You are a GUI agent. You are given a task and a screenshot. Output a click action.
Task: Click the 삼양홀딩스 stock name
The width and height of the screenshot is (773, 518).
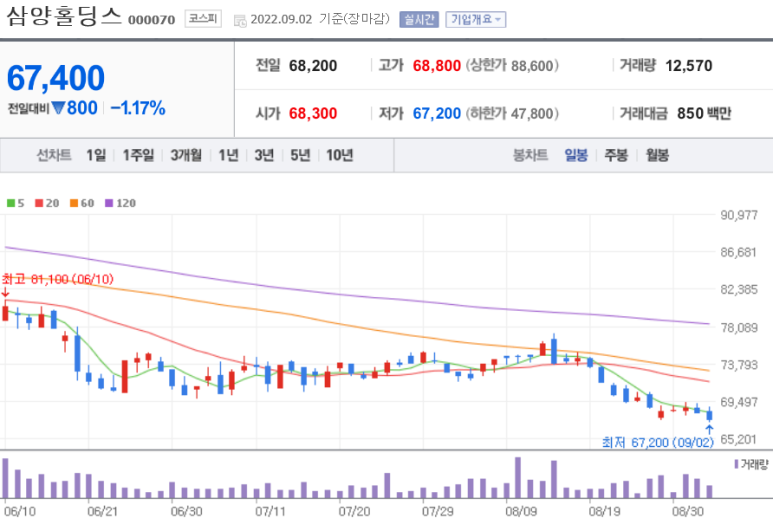tap(64, 16)
